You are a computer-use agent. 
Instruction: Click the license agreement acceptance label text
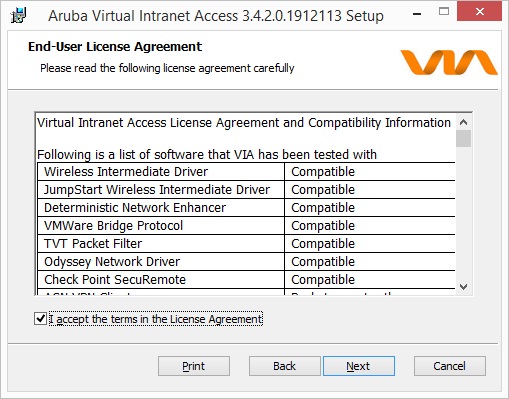(156, 319)
